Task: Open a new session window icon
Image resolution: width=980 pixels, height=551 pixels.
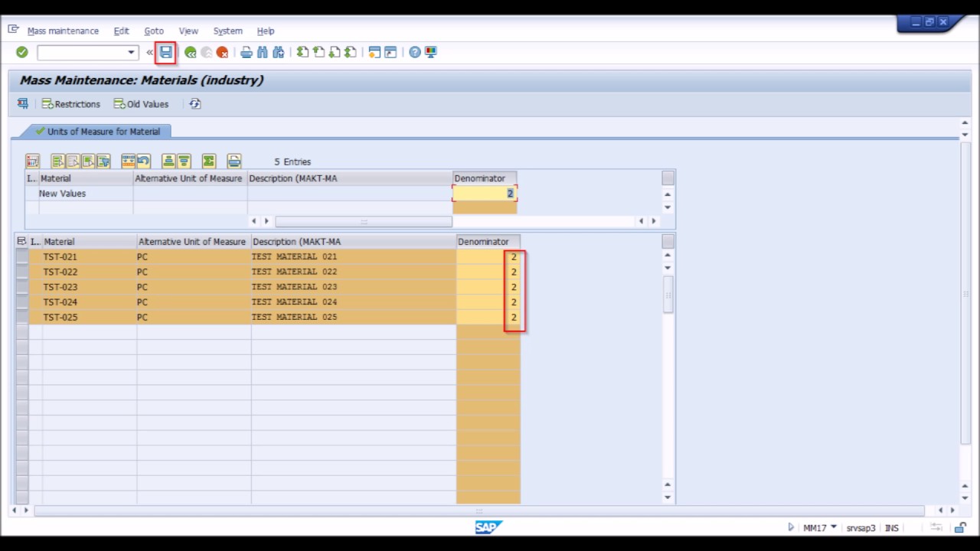Action: pos(374,52)
